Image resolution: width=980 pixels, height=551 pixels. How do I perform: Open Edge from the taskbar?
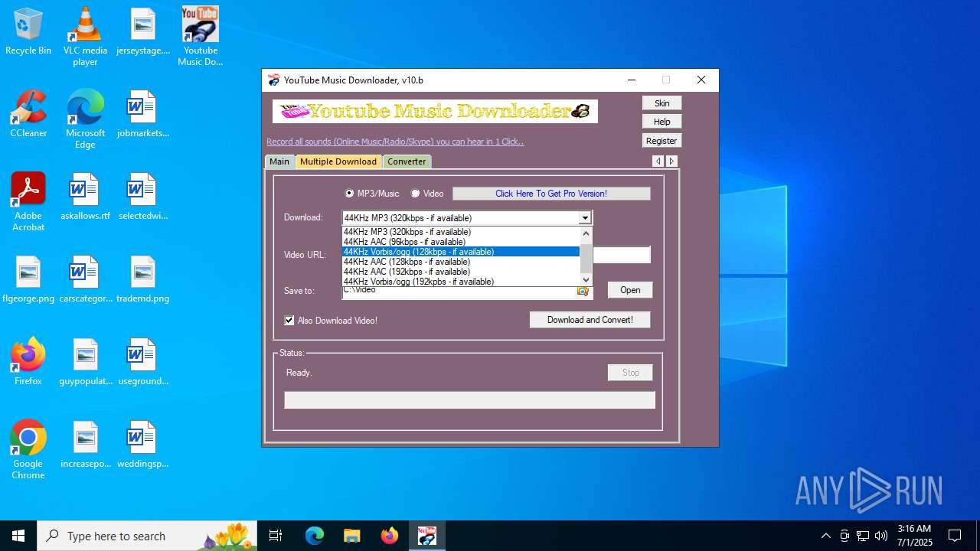(315, 536)
